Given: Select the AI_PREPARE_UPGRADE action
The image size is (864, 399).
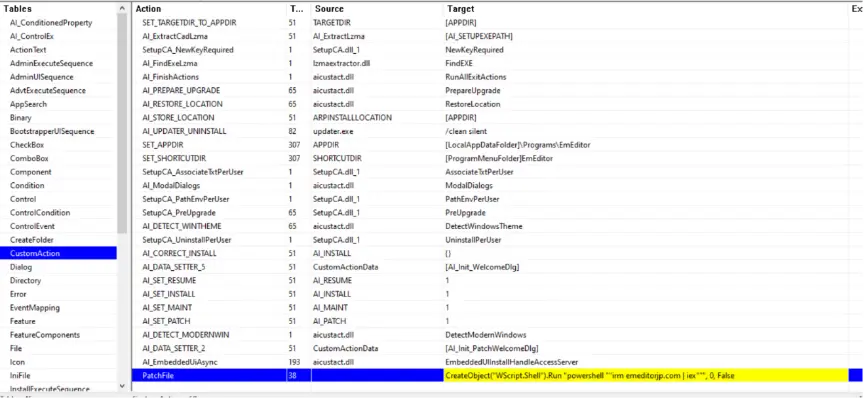Looking at the screenshot, I should [180, 90].
